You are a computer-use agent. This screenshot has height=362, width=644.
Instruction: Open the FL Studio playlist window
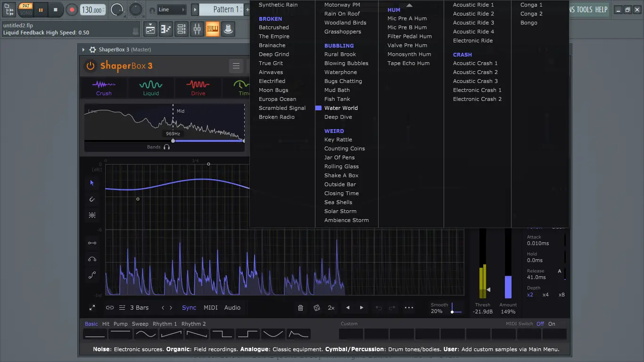pos(150,29)
